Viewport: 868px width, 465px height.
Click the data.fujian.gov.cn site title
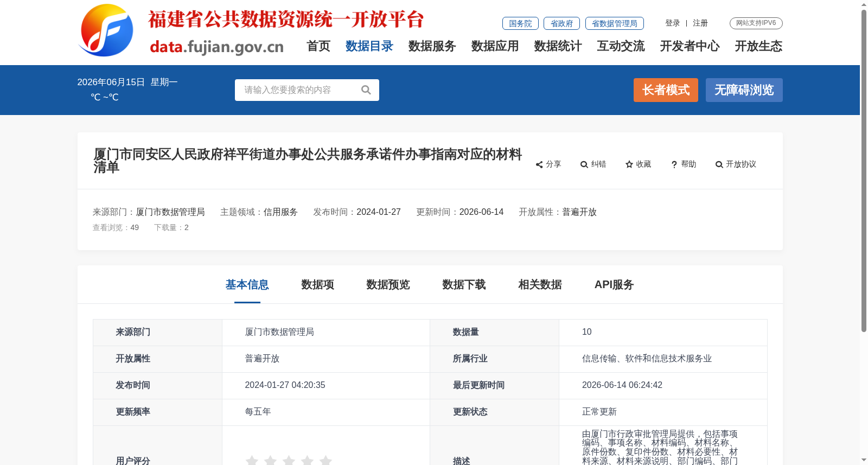coord(216,47)
